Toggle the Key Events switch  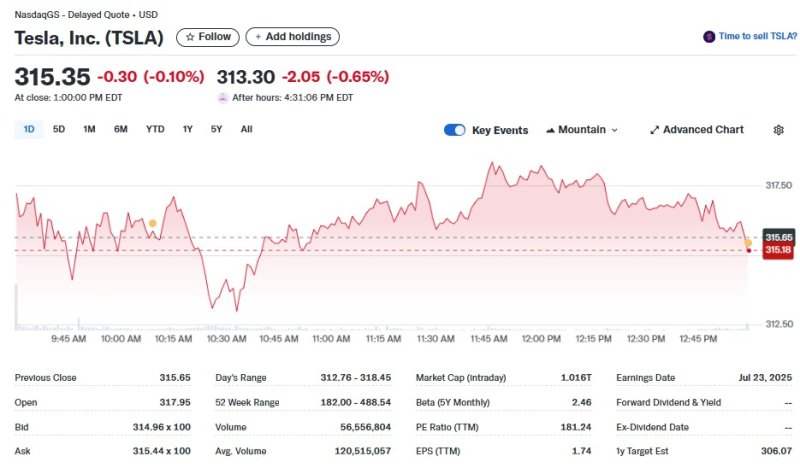[455, 130]
